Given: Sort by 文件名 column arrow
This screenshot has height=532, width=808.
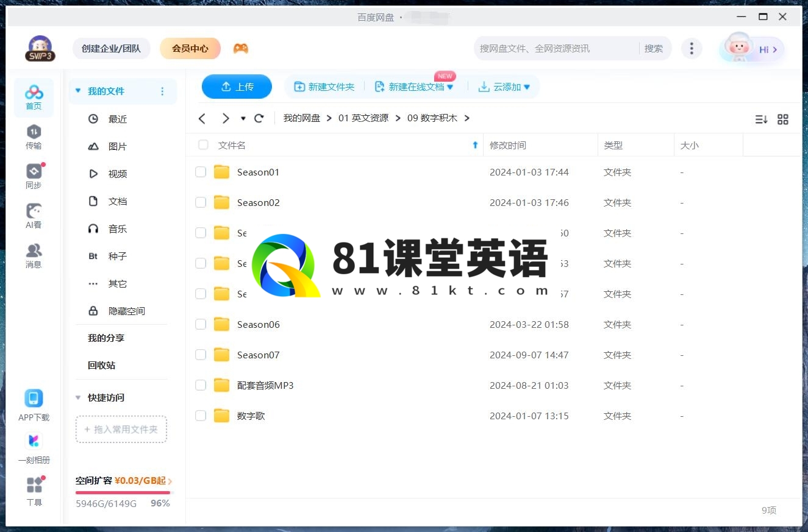Looking at the screenshot, I should click(476, 145).
